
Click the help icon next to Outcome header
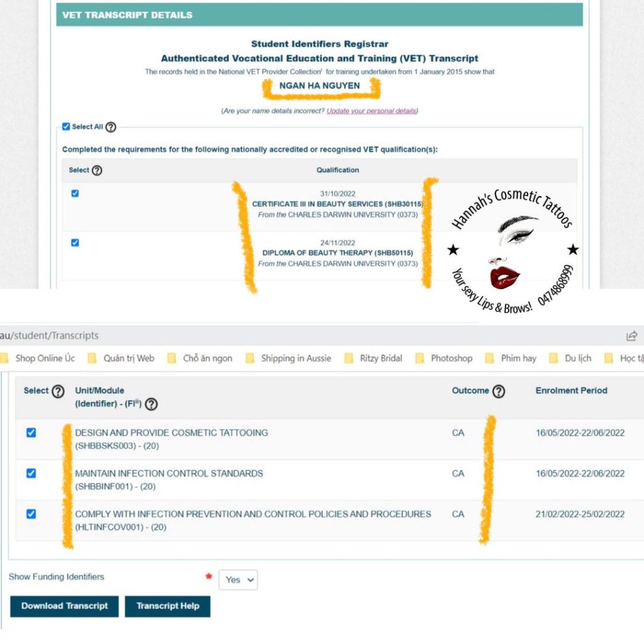point(498,391)
